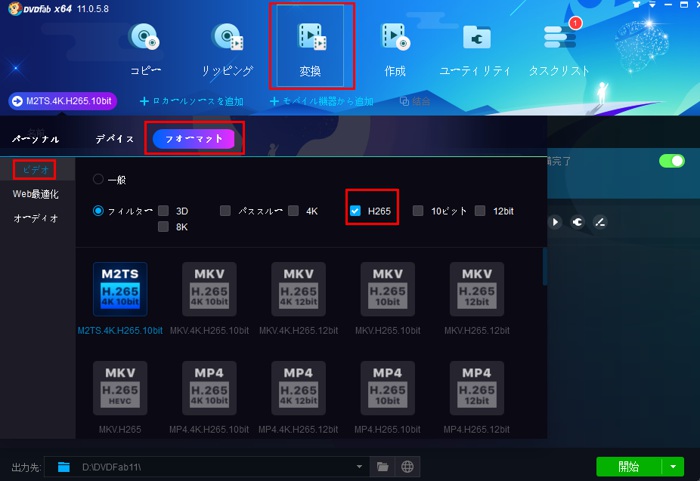Screen dimensions: 700x481
Task: Click the M2TS.4K.H265.10bit profile switcher button
Action: tap(63, 101)
